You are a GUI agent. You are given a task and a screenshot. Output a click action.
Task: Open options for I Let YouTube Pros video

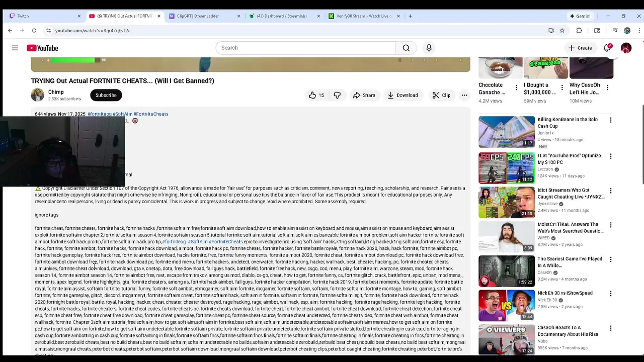point(611,156)
